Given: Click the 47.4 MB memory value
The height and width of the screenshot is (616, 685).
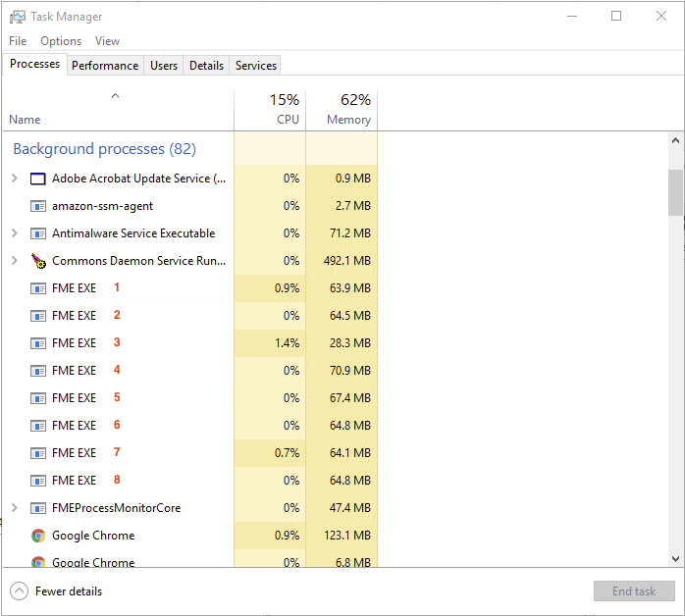Looking at the screenshot, I should point(350,508).
